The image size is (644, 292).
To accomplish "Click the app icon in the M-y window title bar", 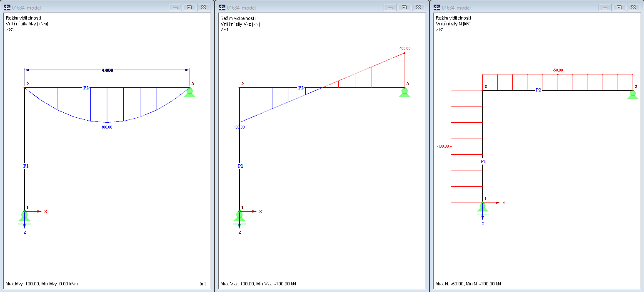I will click(x=7, y=7).
